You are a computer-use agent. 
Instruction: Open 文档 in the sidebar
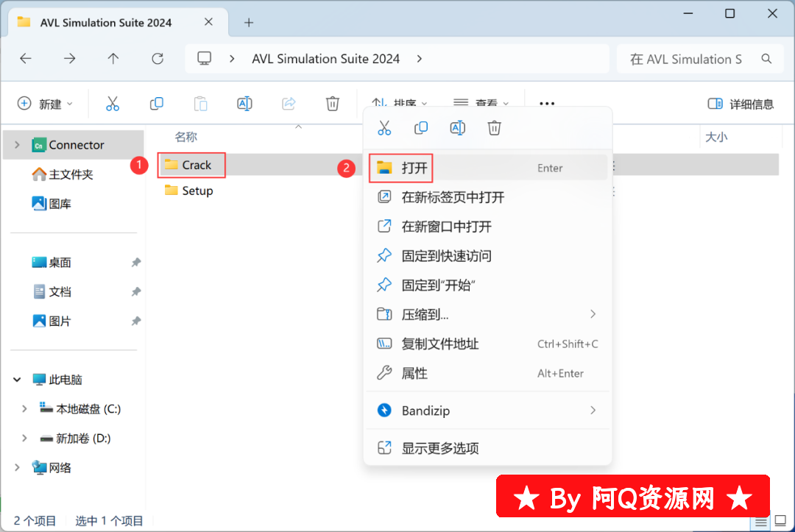pyautogui.click(x=52, y=292)
